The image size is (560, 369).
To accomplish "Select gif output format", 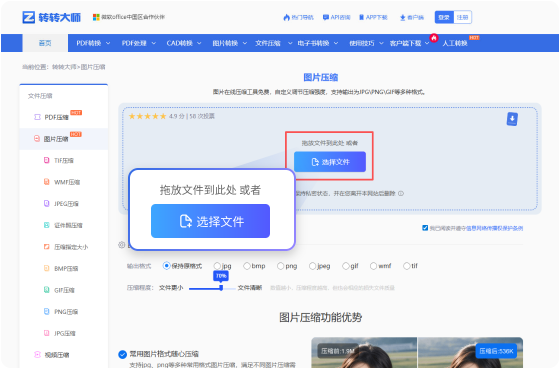I will [x=346, y=266].
